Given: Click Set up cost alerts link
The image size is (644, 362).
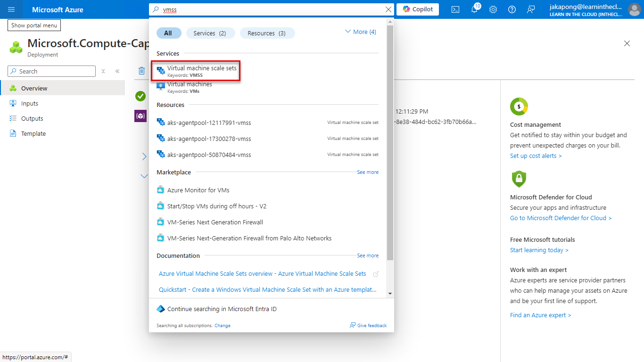Looking at the screenshot, I should point(536,156).
